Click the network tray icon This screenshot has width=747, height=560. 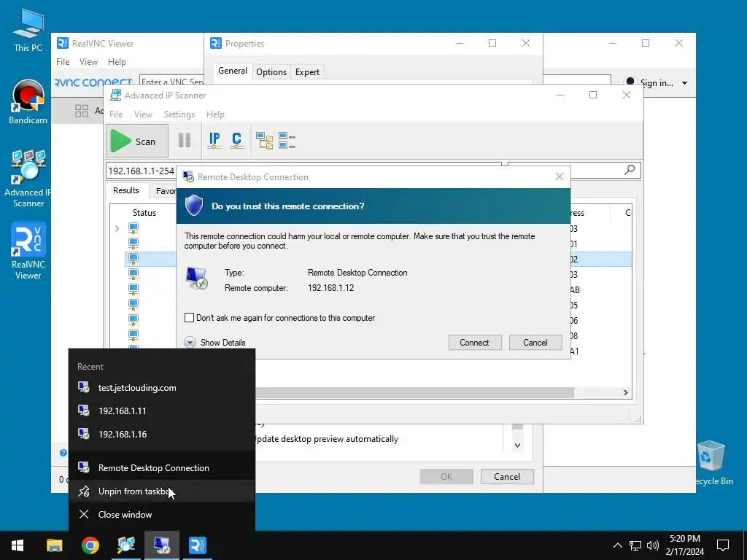635,545
